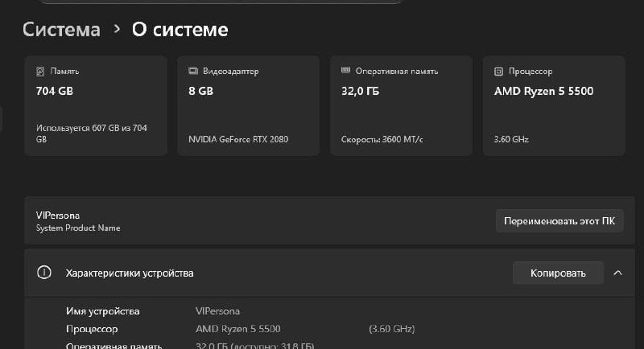
Task: Click 'Используется 607 GB из 704 GB' text
Action: (92, 133)
